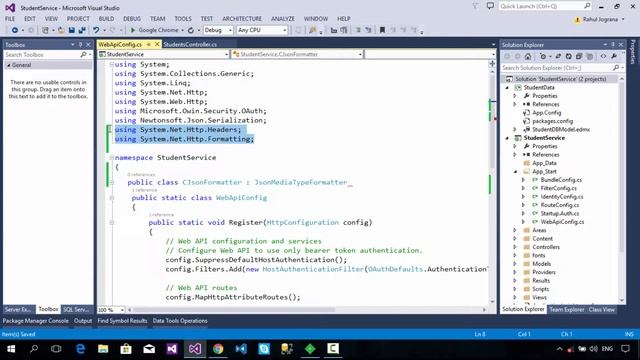Click the Comment selection toolbar icon
This screenshot has height=360, width=640.
click(x=358, y=30)
